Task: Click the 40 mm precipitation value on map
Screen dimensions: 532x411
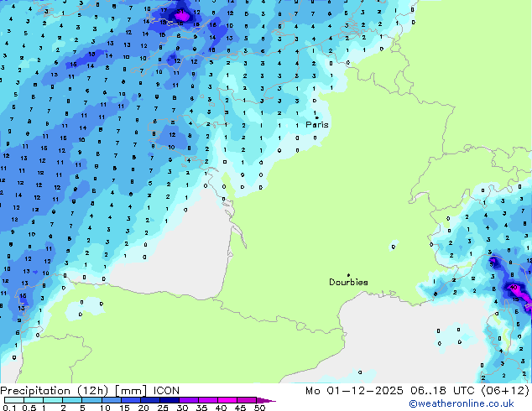Action: click(514, 288)
